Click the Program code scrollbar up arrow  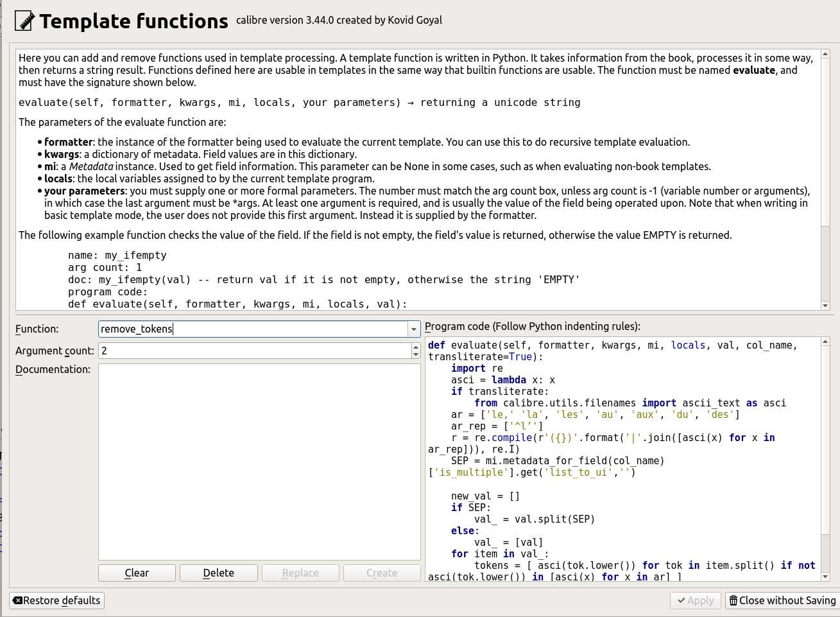(825, 342)
